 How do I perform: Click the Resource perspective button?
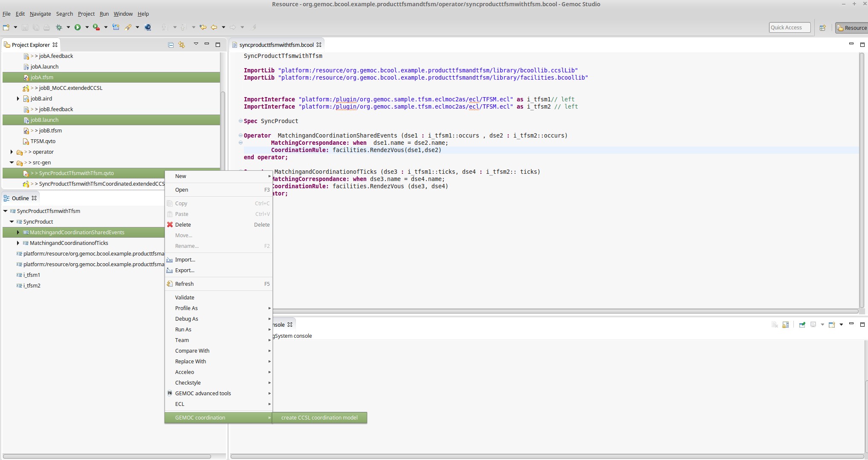[x=851, y=28]
